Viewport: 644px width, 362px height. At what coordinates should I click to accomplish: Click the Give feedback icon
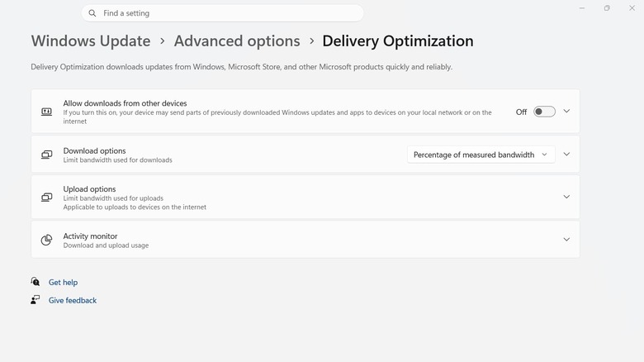point(36,300)
